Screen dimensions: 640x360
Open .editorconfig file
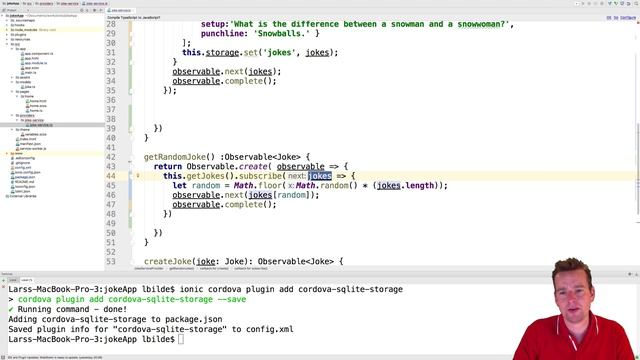click(x=22, y=158)
